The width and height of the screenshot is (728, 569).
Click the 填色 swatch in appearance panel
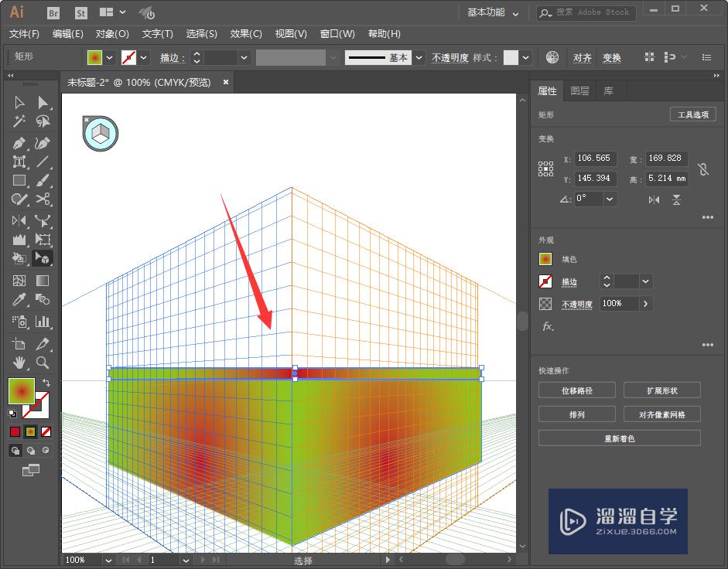545,260
